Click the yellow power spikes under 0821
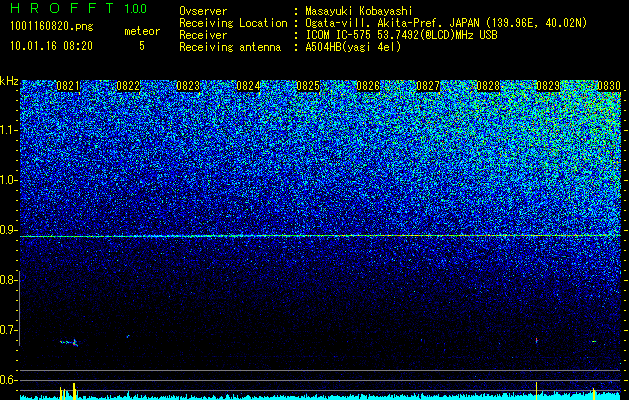 tap(68, 391)
